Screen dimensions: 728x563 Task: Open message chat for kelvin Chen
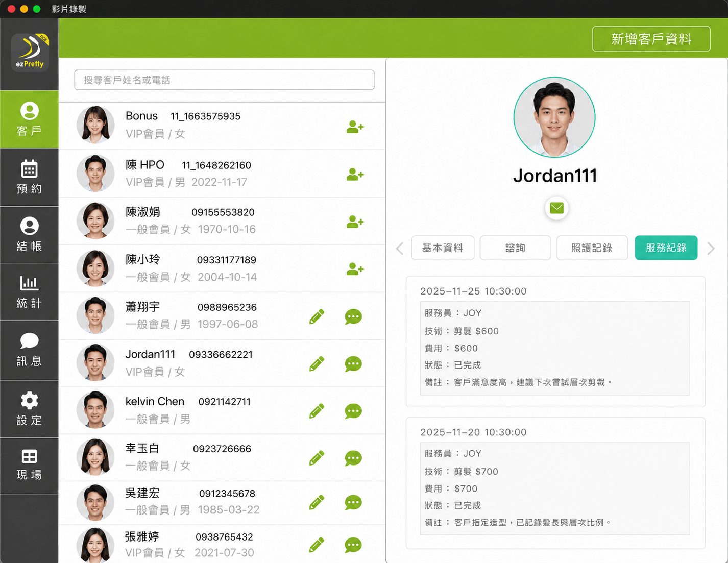coord(353,411)
